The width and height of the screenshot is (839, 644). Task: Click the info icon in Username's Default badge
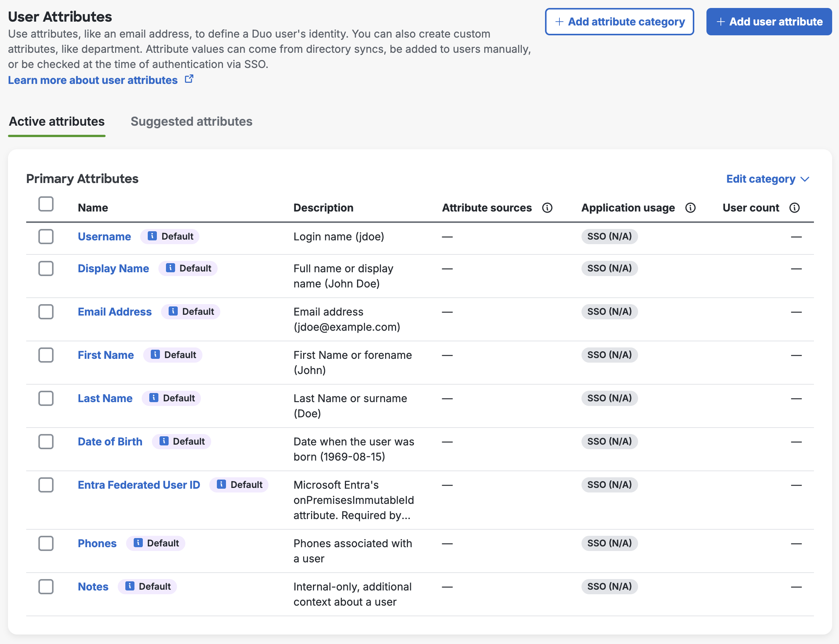pyautogui.click(x=152, y=236)
